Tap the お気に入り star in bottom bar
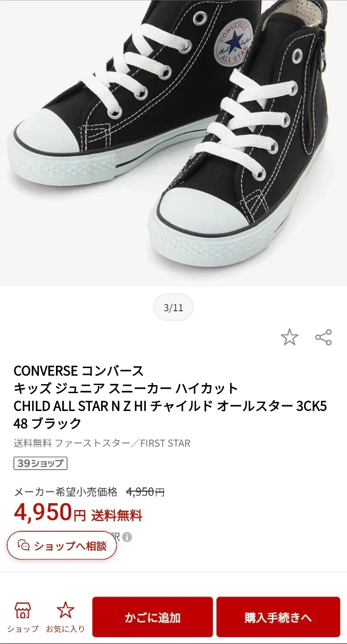This screenshot has width=347, height=644. [65, 610]
